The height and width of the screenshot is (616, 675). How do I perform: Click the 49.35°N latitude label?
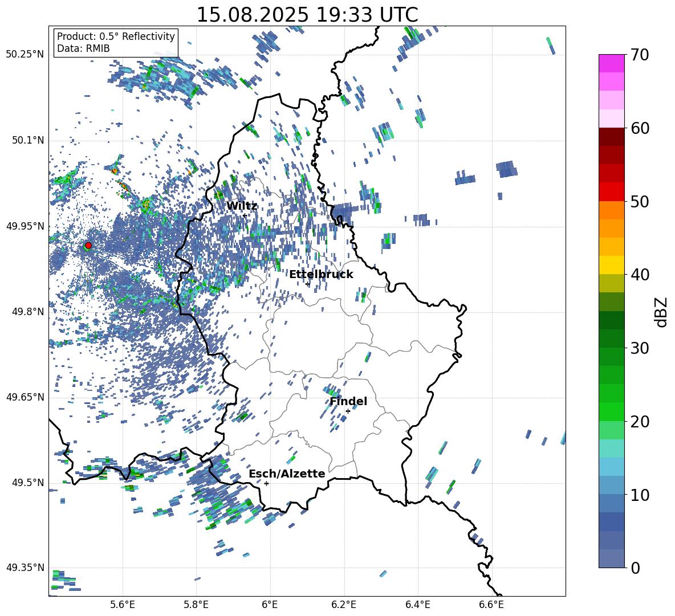click(x=25, y=568)
